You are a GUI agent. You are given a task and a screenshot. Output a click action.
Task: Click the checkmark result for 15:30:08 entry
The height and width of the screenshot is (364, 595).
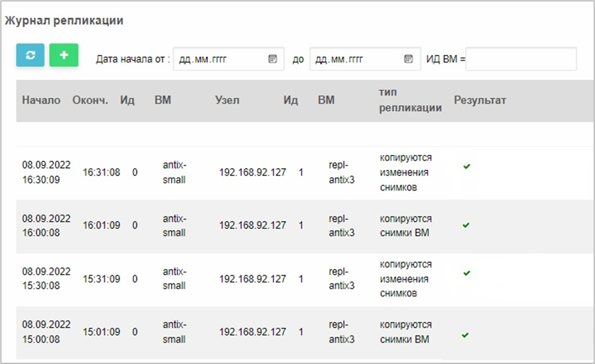point(466,273)
